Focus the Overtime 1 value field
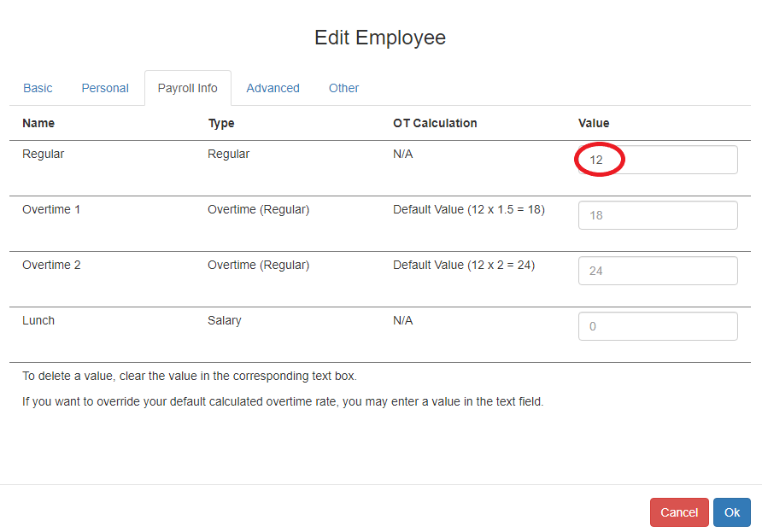The image size is (762, 532). tap(657, 215)
